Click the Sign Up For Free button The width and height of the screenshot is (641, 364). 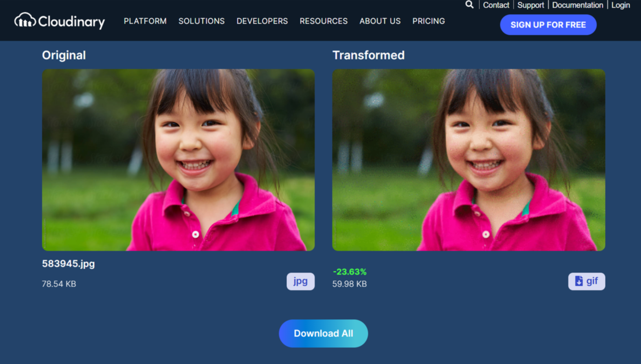click(548, 25)
